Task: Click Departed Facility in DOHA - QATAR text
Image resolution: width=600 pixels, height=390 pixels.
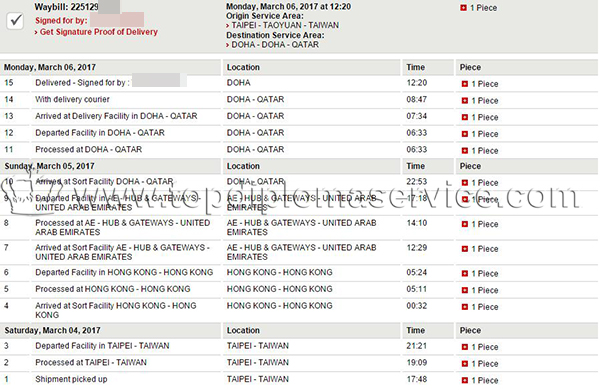Action: point(100,133)
